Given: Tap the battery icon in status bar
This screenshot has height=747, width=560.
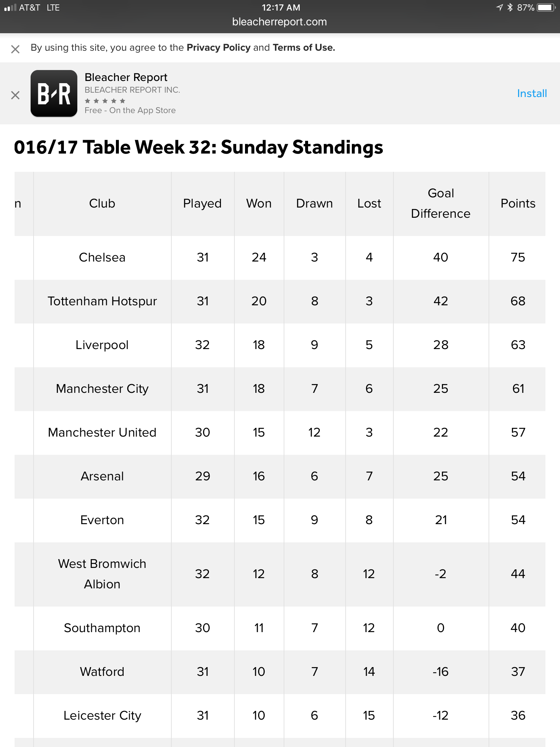Looking at the screenshot, I should 546,8.
